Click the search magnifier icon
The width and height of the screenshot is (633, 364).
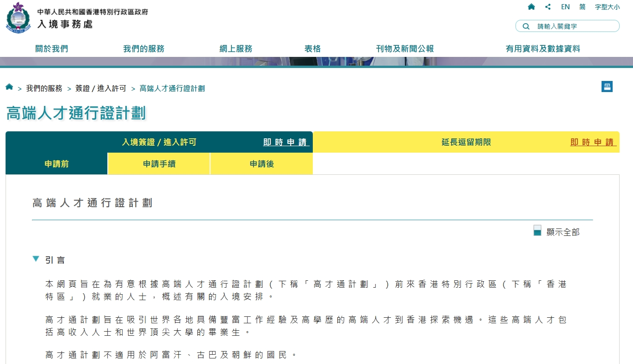click(526, 26)
